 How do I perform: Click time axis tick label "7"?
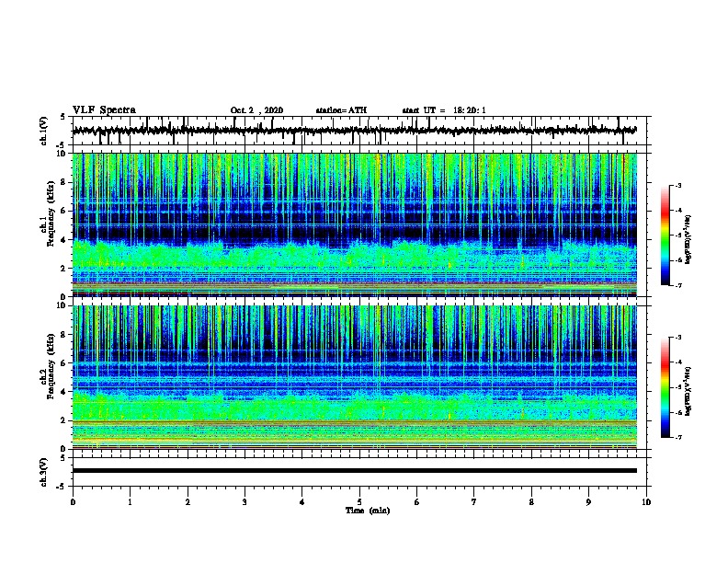474,502
